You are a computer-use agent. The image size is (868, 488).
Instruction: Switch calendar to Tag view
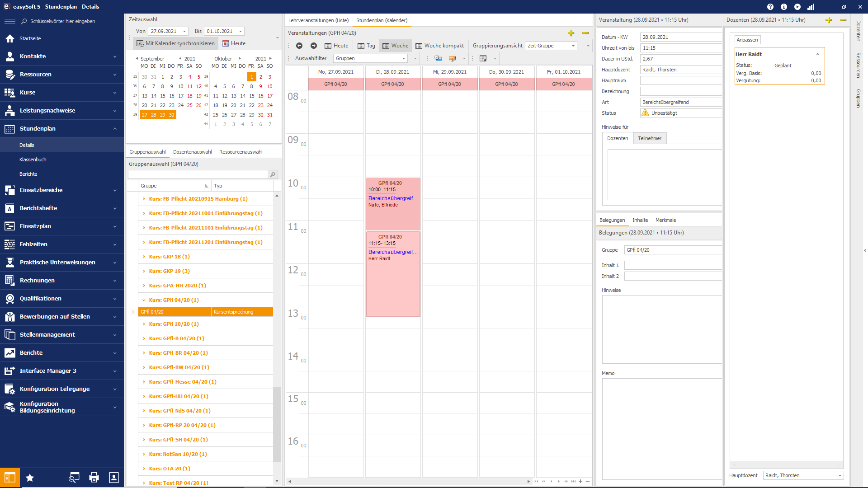pos(366,46)
